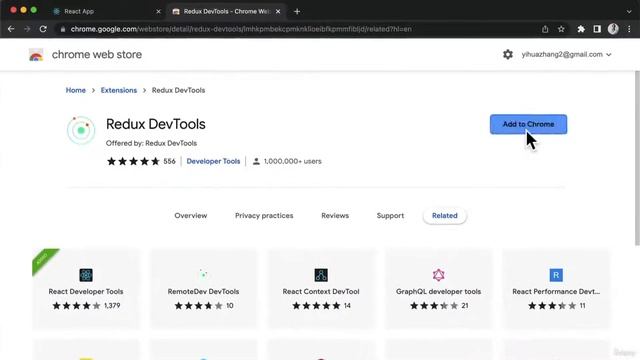
Task: Click the share page icon
Action: coord(545,29)
